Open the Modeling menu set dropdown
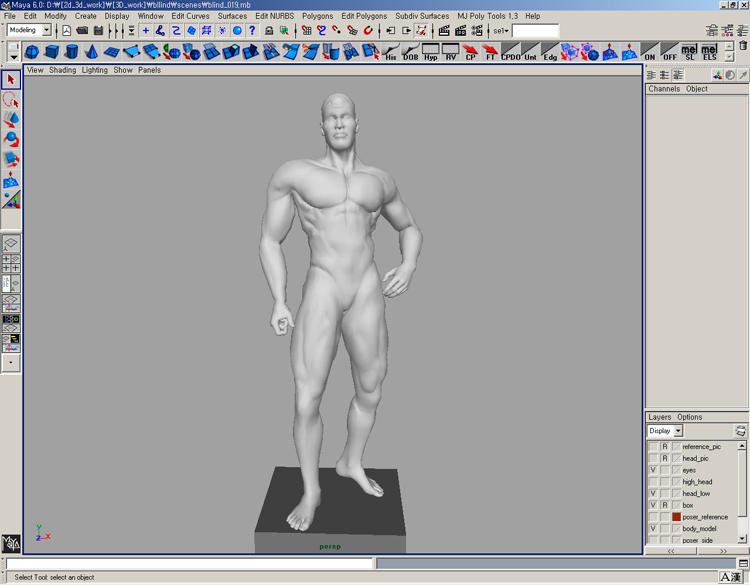The height and width of the screenshot is (585, 750). point(46,31)
